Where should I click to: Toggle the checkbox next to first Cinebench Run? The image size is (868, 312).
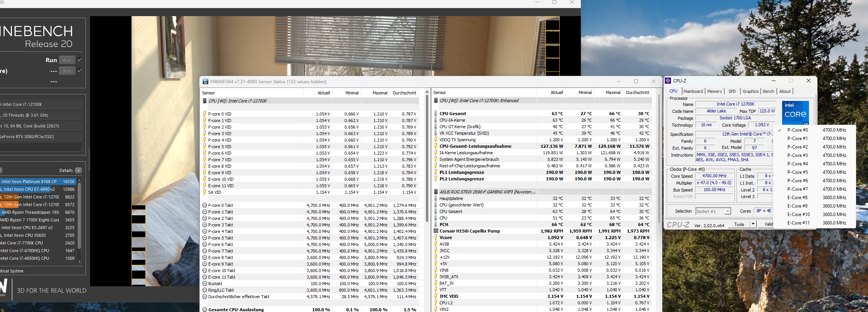80,60
